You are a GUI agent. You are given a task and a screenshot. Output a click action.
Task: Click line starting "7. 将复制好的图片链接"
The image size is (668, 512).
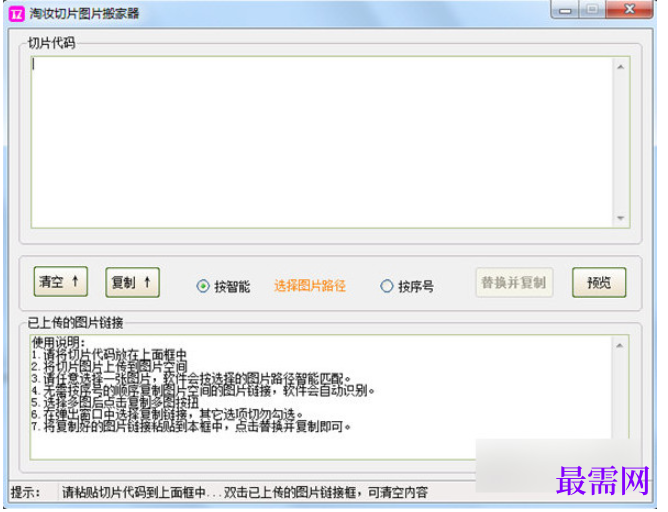191,426
